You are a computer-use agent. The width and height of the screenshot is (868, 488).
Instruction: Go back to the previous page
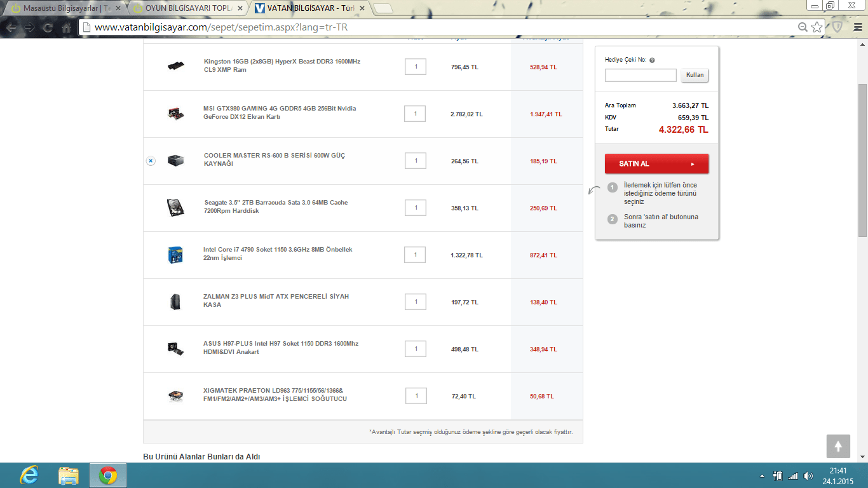coord(11,28)
